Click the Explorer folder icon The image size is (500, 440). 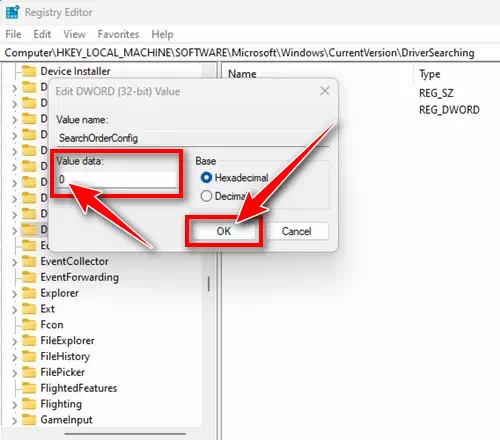[29, 293]
